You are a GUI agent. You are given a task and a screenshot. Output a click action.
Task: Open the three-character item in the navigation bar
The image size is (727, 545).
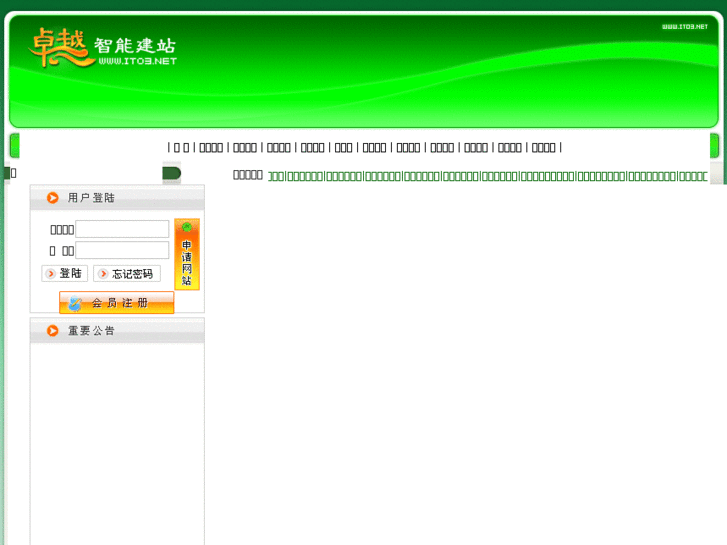pyautogui.click(x=344, y=147)
